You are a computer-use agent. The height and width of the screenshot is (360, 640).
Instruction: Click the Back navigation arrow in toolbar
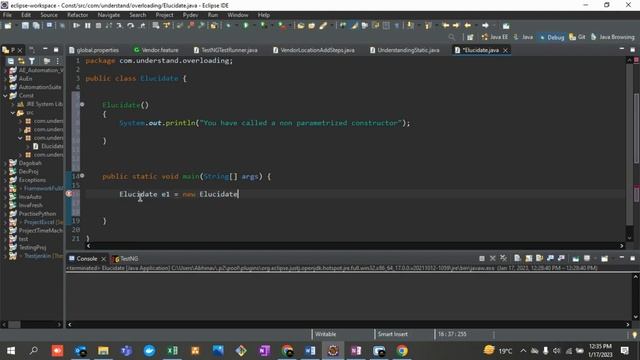tap(468, 25)
